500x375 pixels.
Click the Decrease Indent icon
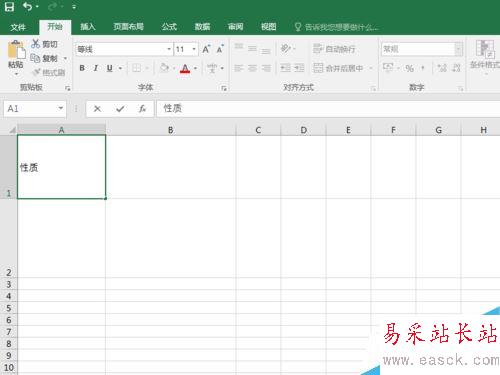point(285,68)
